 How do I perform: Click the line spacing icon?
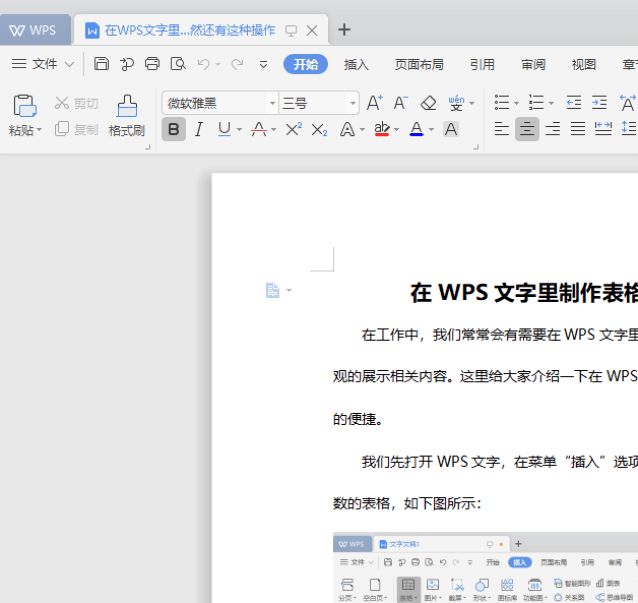pyautogui.click(x=629, y=128)
